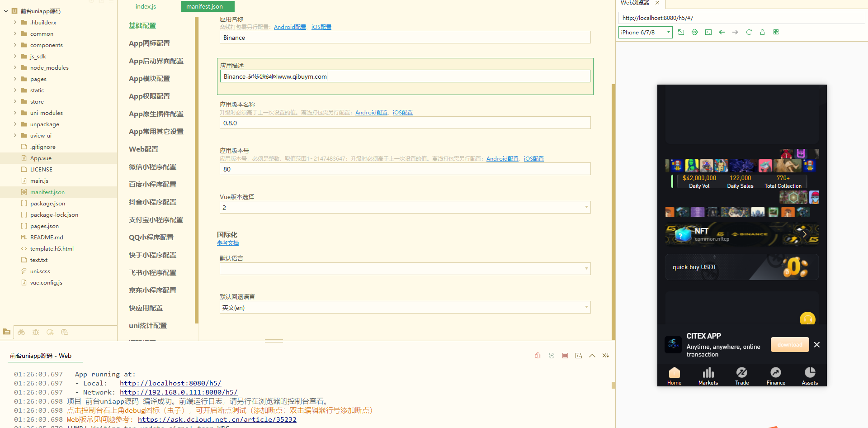Expand the components folder
Viewport: 868px width, 428px height.
15,45
